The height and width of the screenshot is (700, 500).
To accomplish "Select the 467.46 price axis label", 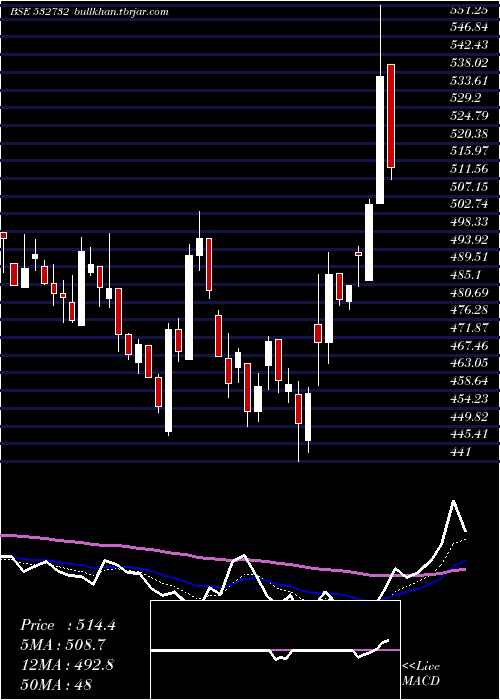I will 469,346.
